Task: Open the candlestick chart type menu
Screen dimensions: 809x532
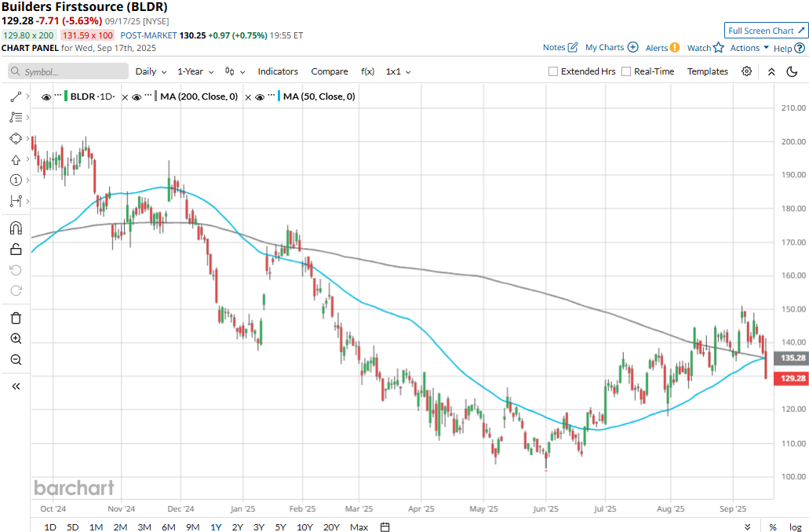Action: (235, 71)
